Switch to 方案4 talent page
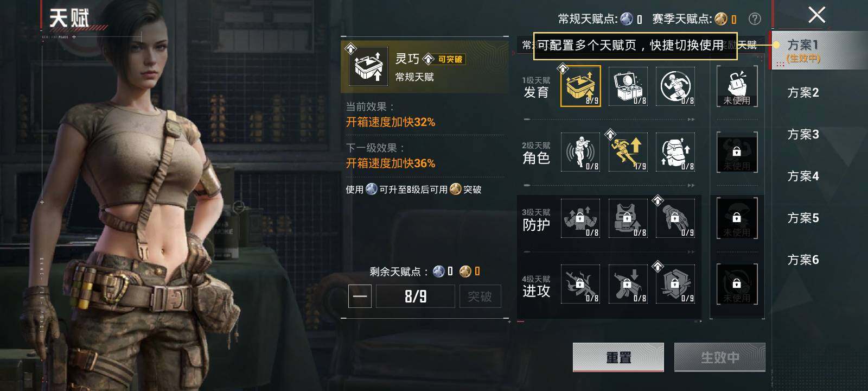 pos(803,176)
